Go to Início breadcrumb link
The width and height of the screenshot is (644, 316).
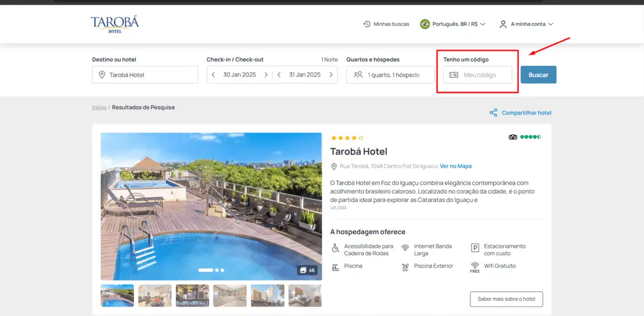[99, 108]
